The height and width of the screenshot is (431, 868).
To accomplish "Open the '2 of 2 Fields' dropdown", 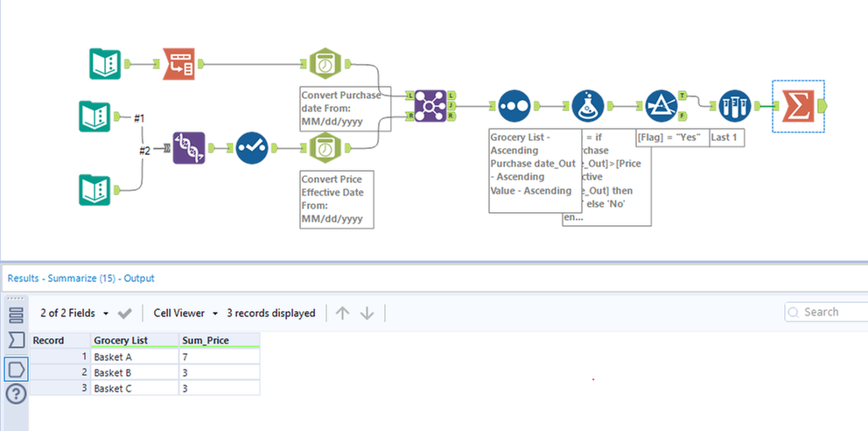I will [74, 313].
